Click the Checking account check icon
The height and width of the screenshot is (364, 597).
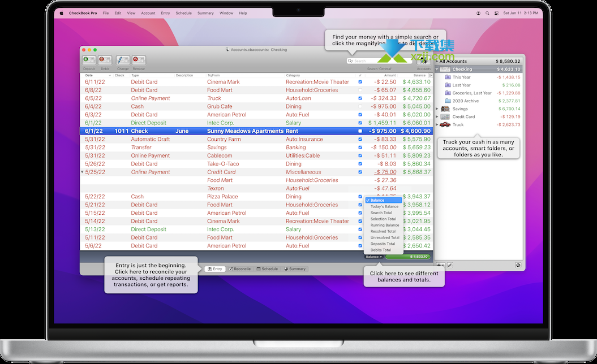pos(445,69)
